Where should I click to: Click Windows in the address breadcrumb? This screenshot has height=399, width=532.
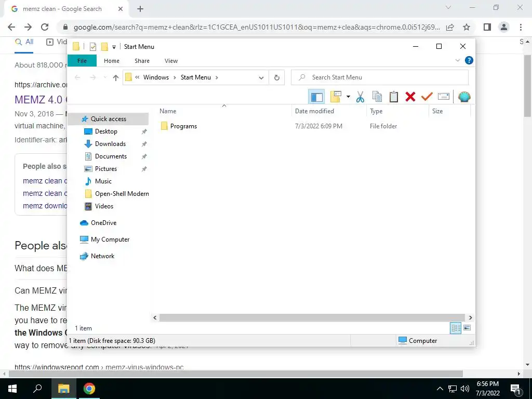click(x=156, y=77)
